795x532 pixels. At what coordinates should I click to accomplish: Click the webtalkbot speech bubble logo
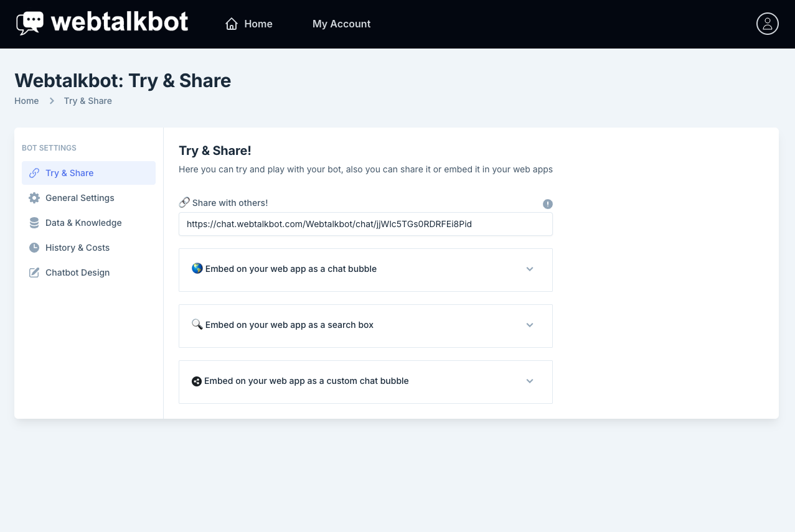coord(30,24)
